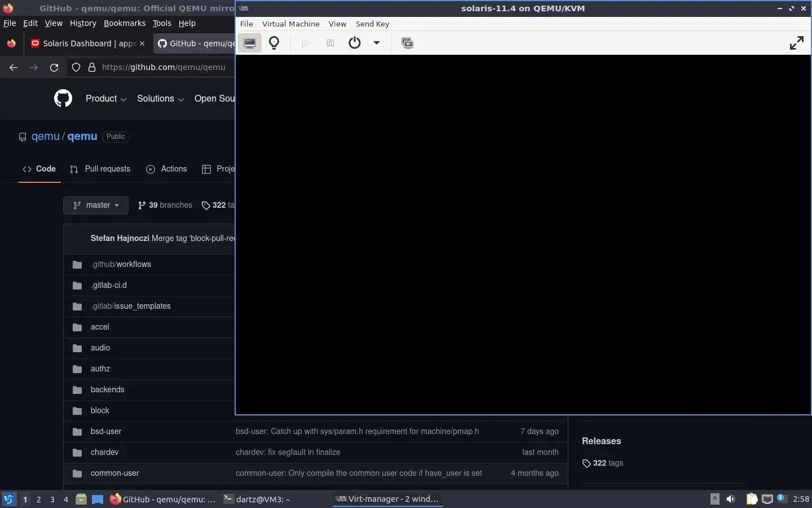Open the shutdown options dropdown arrow
The image size is (812, 508).
click(x=377, y=43)
